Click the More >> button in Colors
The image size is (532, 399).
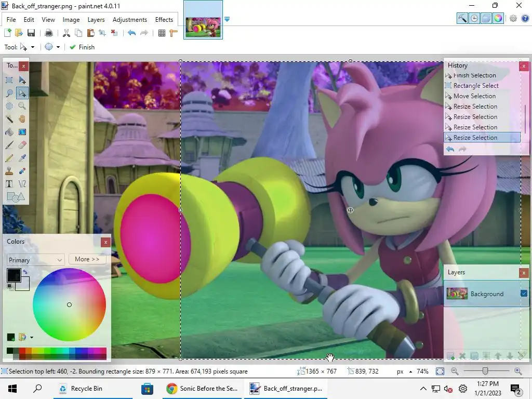87,259
